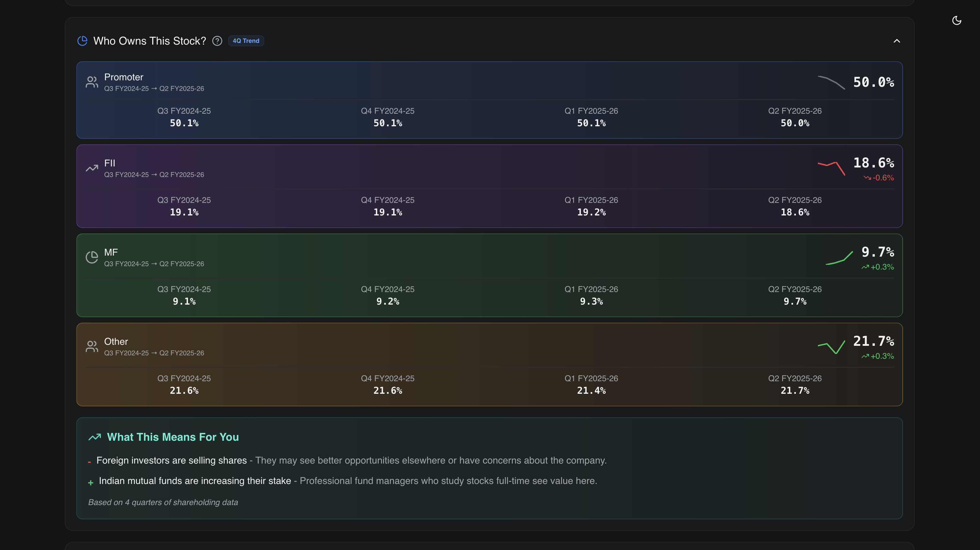Click the FII trending-arrow icon
This screenshot has height=550, width=980.
(x=91, y=167)
